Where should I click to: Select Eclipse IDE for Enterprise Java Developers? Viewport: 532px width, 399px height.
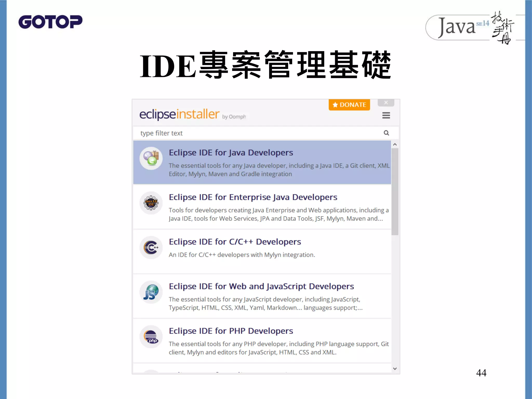(x=262, y=207)
